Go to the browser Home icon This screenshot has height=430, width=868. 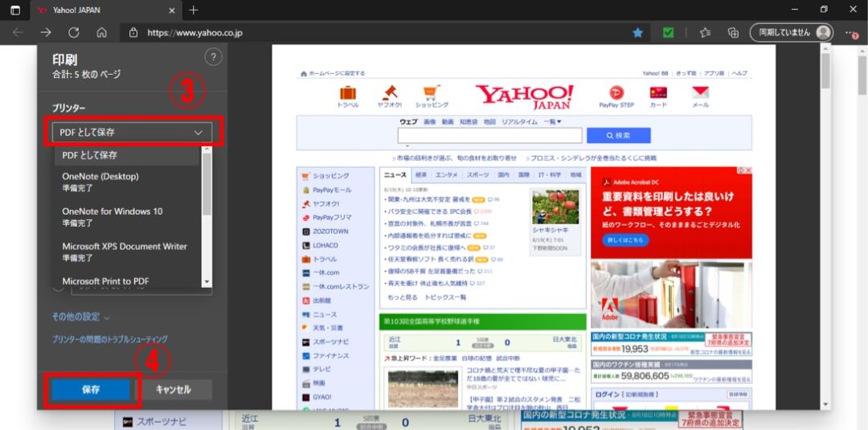[102, 33]
